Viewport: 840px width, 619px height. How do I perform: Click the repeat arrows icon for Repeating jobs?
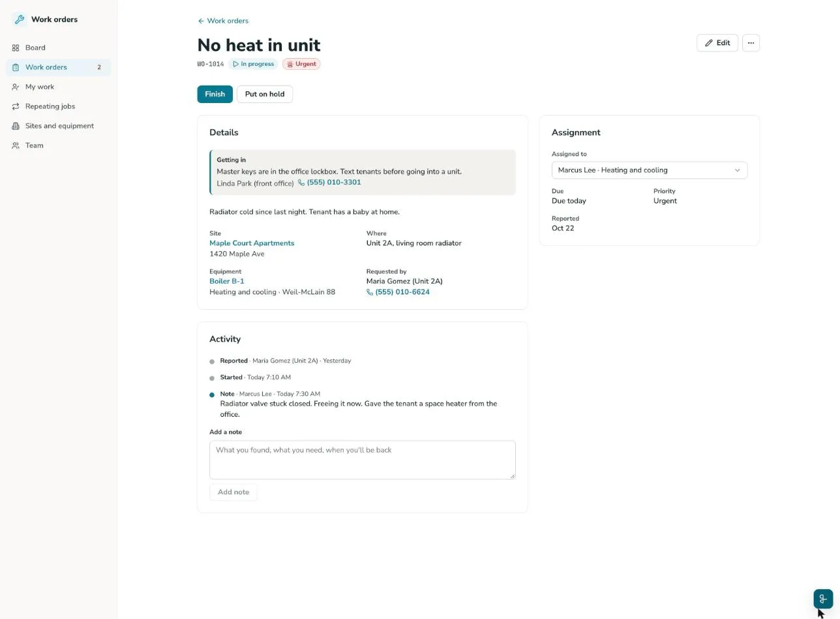(x=16, y=106)
